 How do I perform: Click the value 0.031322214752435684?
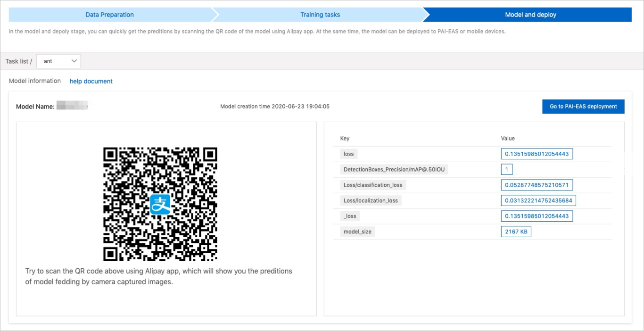pyautogui.click(x=538, y=201)
